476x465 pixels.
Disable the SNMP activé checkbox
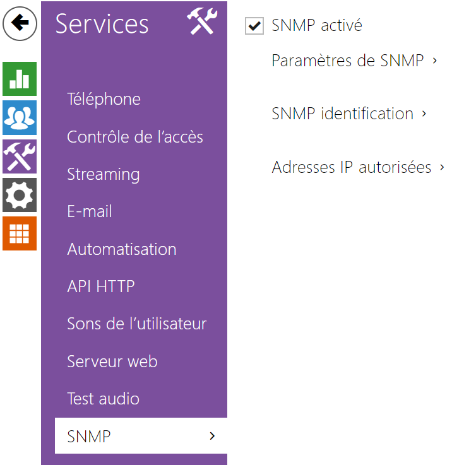(x=254, y=26)
